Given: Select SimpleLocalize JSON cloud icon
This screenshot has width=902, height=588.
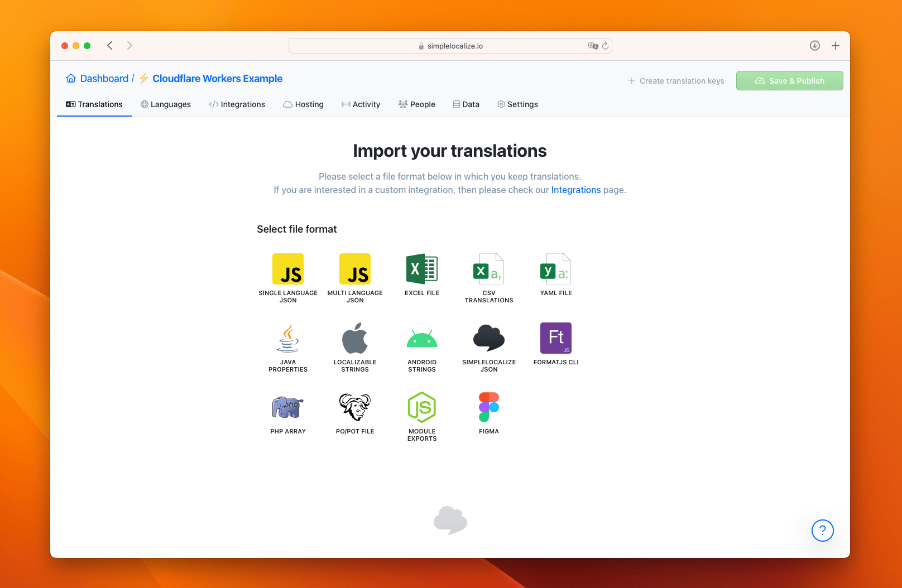Looking at the screenshot, I should coord(489,338).
